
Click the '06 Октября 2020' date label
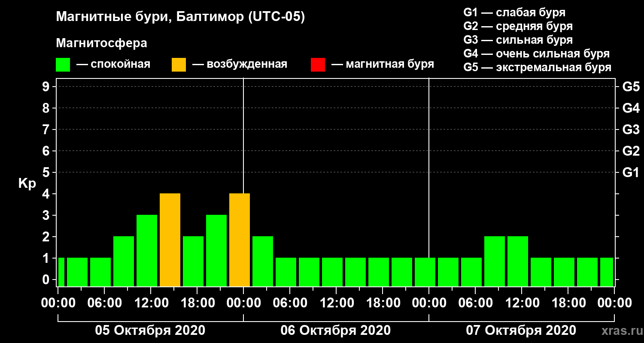click(x=336, y=331)
